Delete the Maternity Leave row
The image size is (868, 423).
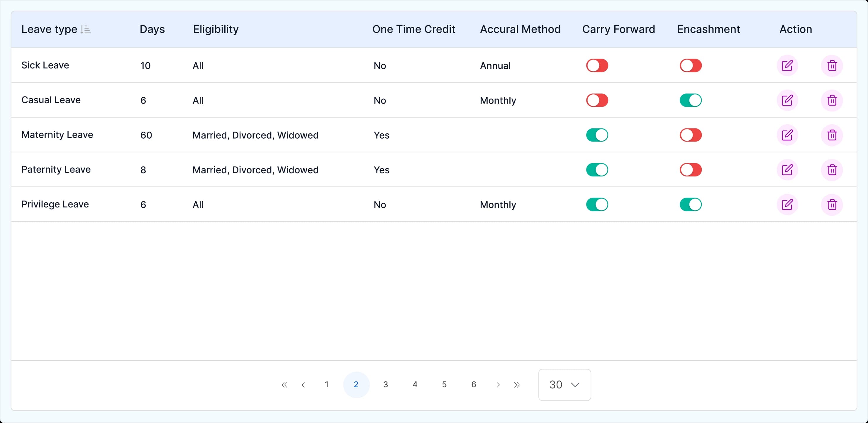click(x=832, y=135)
